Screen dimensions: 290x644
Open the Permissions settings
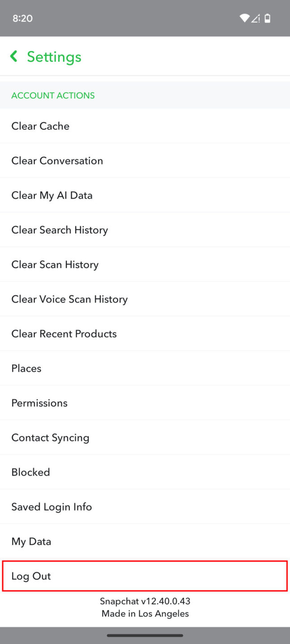(x=39, y=402)
